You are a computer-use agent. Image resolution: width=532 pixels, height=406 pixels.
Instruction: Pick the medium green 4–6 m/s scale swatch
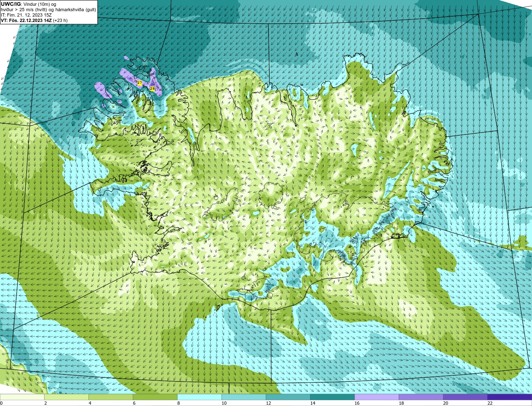[x=111, y=397]
